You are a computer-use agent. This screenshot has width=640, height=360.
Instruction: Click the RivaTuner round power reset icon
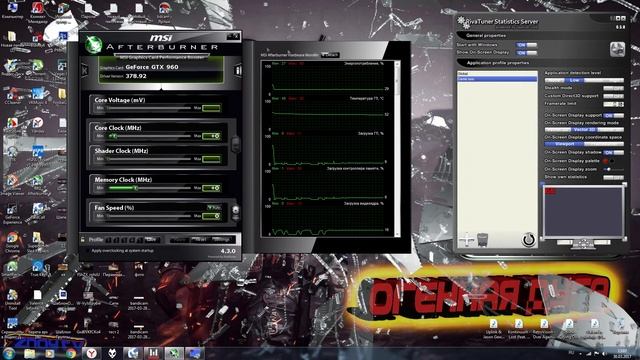(x=529, y=239)
